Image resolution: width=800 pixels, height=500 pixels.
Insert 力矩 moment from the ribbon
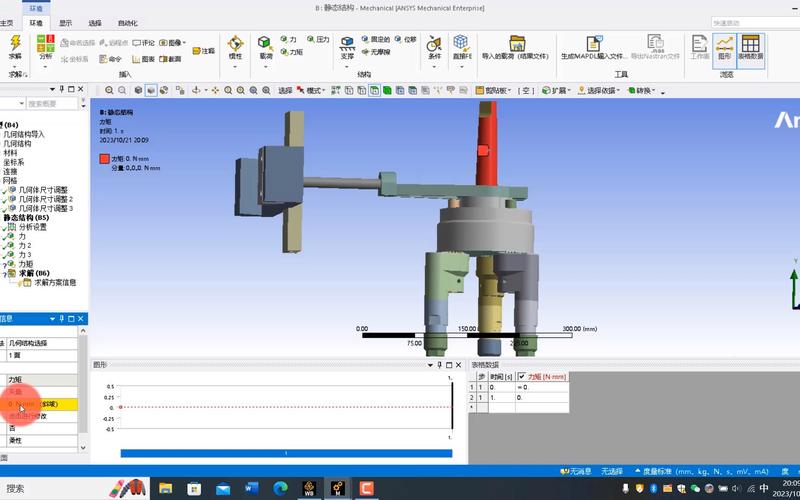point(292,52)
